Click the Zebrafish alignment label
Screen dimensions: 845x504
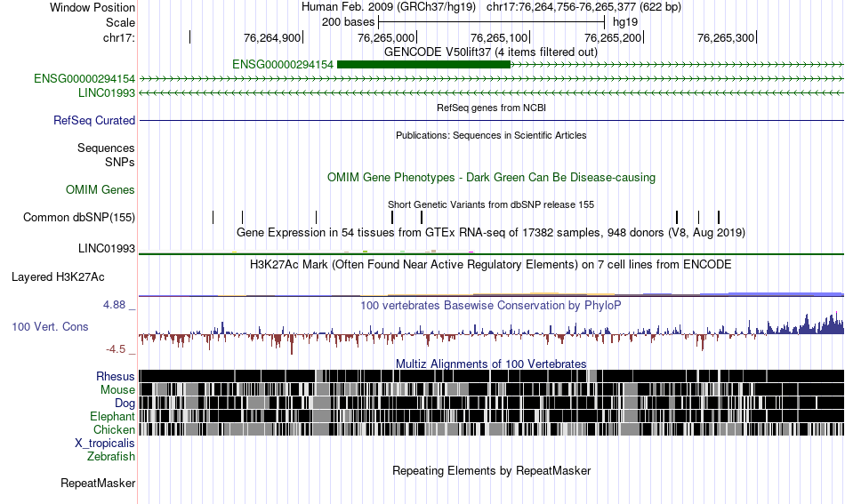point(111,456)
